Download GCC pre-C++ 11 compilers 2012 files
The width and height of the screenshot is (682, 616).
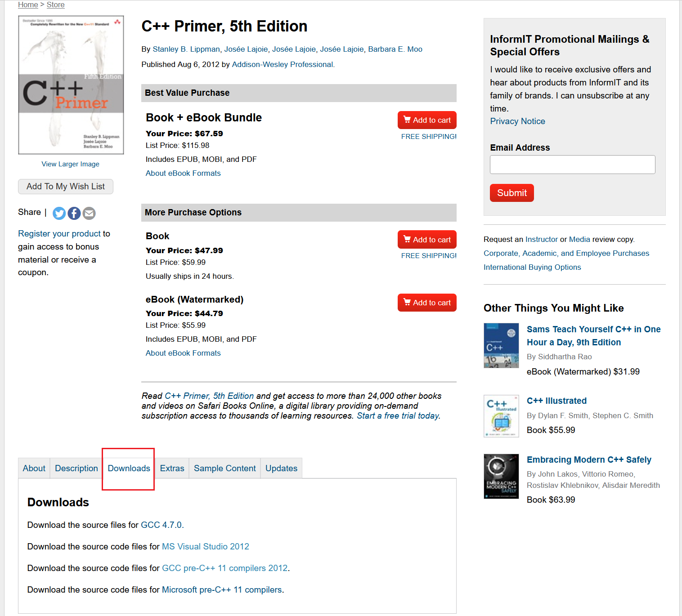click(x=224, y=568)
